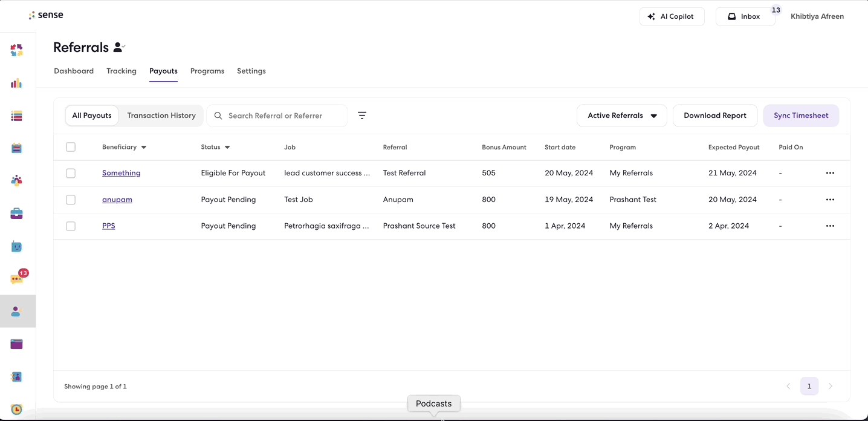Viewport: 868px width, 421px height.
Task: Open the purple browser window sidebar icon
Action: [x=17, y=344]
